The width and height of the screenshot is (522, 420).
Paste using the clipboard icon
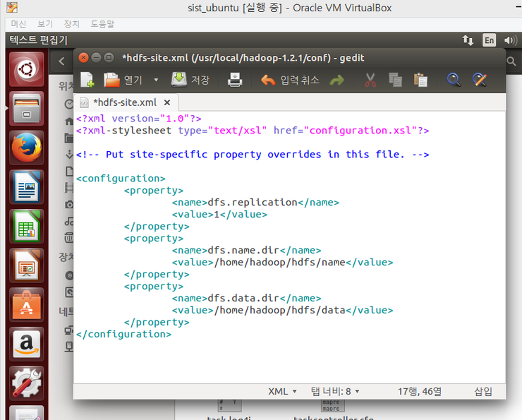click(x=420, y=80)
